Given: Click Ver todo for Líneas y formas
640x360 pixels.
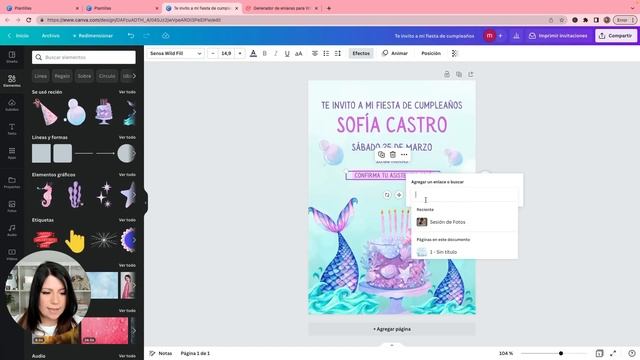Looking at the screenshot, I should point(127,138).
